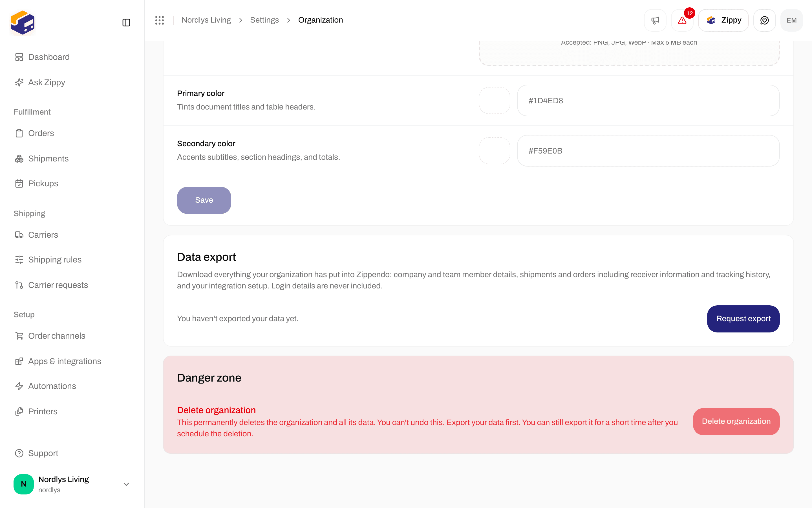The image size is (812, 508).
Task: Go to Dashboard
Action: (x=42, y=57)
